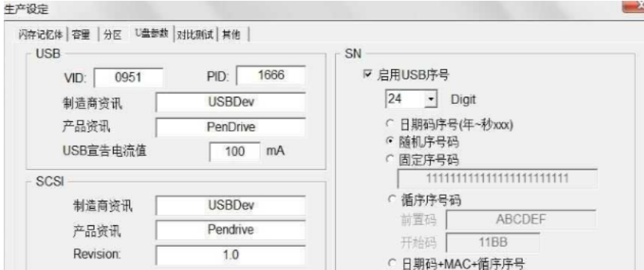Click the PID field showing 1666
The width and height of the screenshot is (644, 270).
pyautogui.click(x=271, y=76)
